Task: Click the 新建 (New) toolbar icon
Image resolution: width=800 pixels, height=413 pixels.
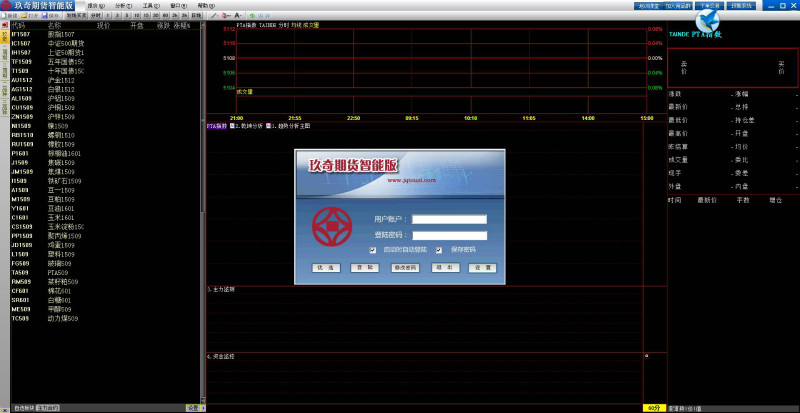Action: tap(6, 17)
